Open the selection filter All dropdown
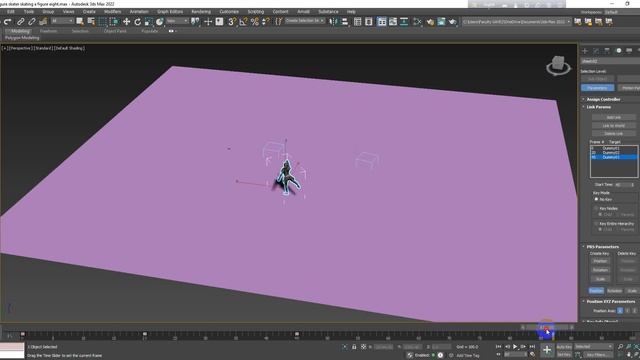The height and width of the screenshot is (360, 640). (x=62, y=21)
